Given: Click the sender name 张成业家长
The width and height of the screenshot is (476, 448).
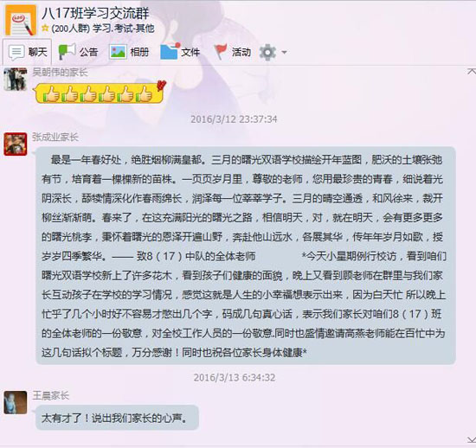Looking at the screenshot, I should 55,137.
